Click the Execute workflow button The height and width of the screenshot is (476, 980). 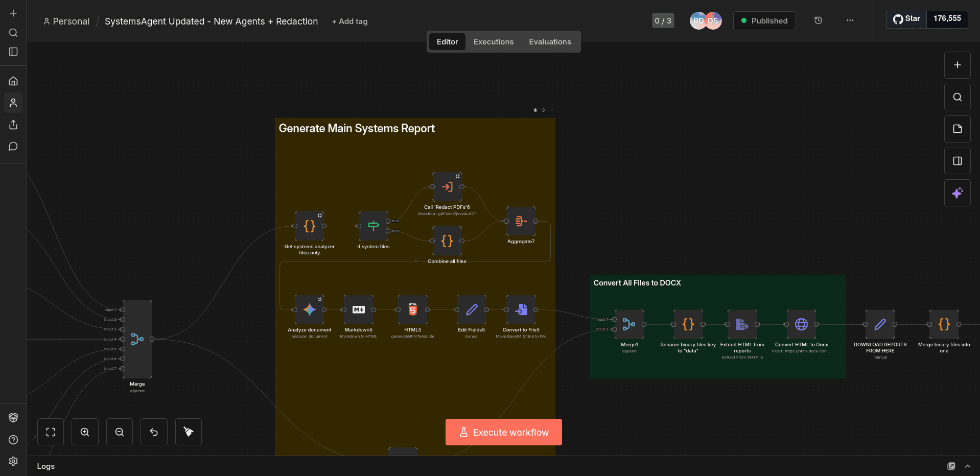(503, 432)
